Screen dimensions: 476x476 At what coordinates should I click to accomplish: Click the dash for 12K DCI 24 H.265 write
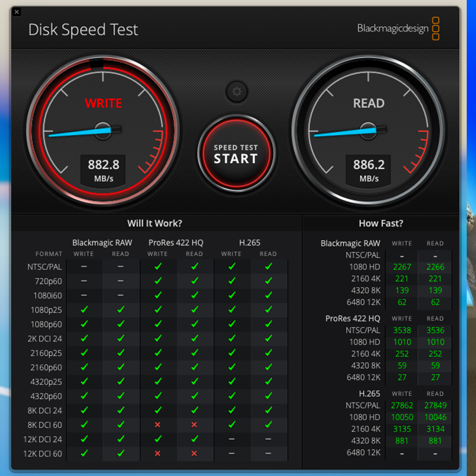231,439
